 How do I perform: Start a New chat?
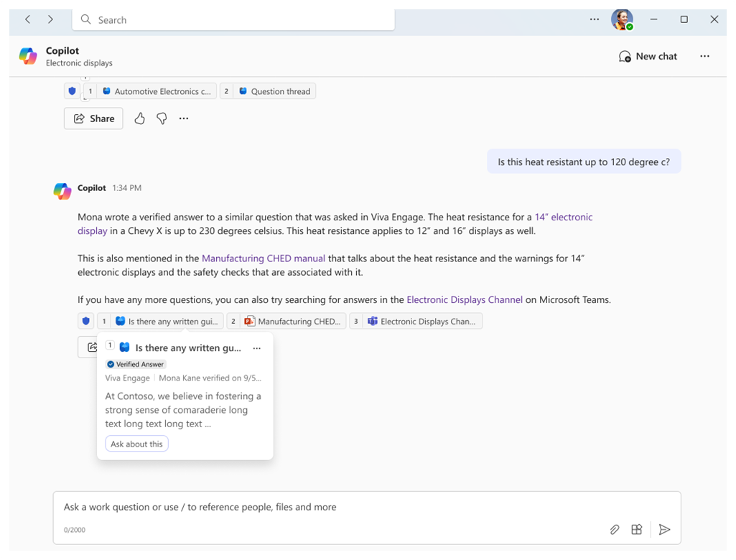point(648,56)
